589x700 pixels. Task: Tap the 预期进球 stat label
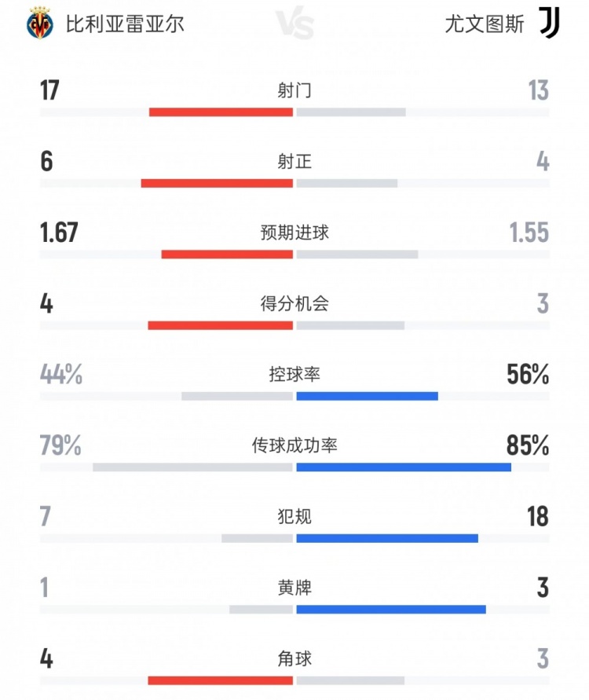[294, 233]
